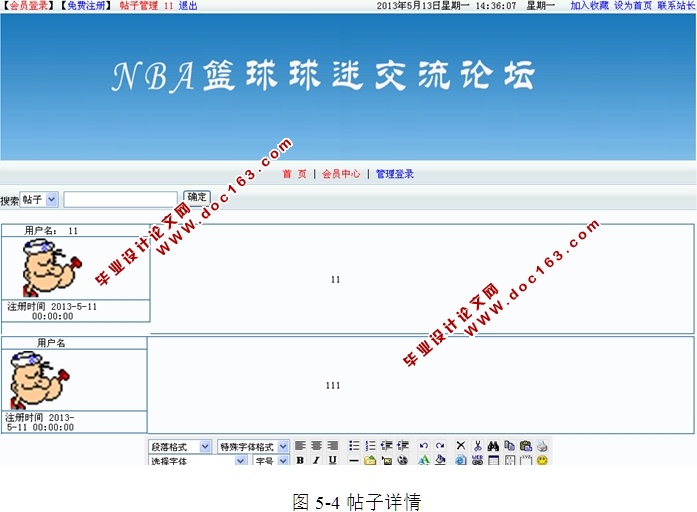Cut selection with scissors icon

(477, 445)
